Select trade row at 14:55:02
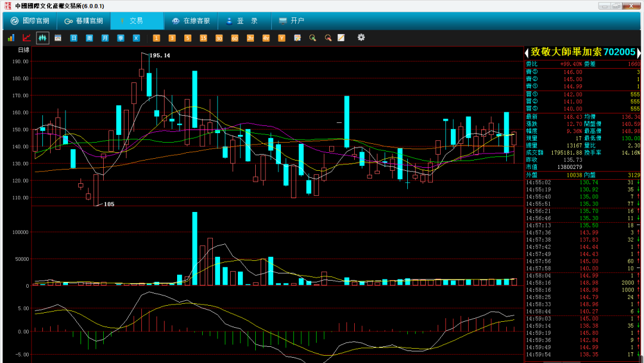This screenshot has height=363, width=644. (583, 183)
